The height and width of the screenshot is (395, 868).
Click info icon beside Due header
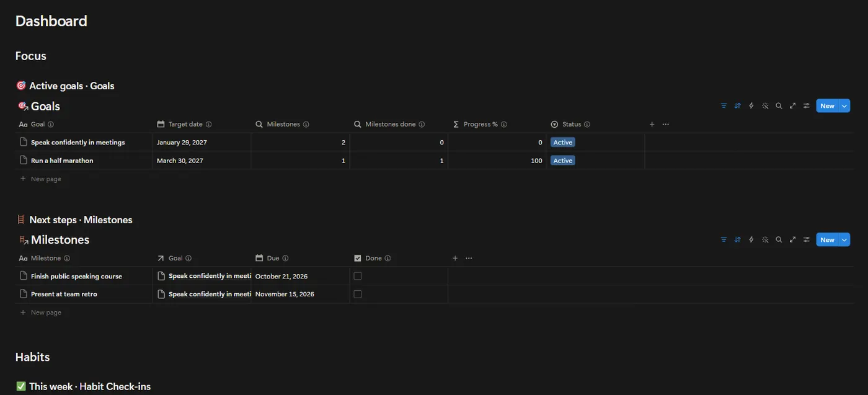pyautogui.click(x=285, y=259)
